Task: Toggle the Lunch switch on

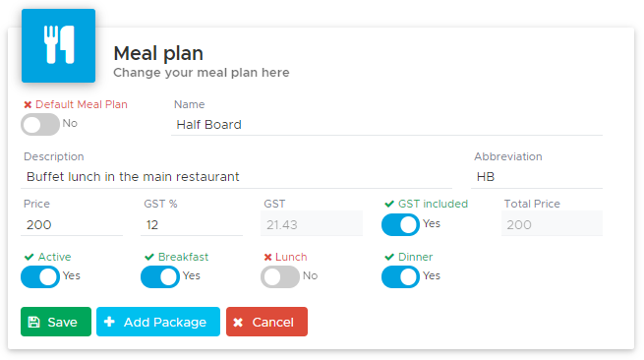Action: pyautogui.click(x=279, y=276)
